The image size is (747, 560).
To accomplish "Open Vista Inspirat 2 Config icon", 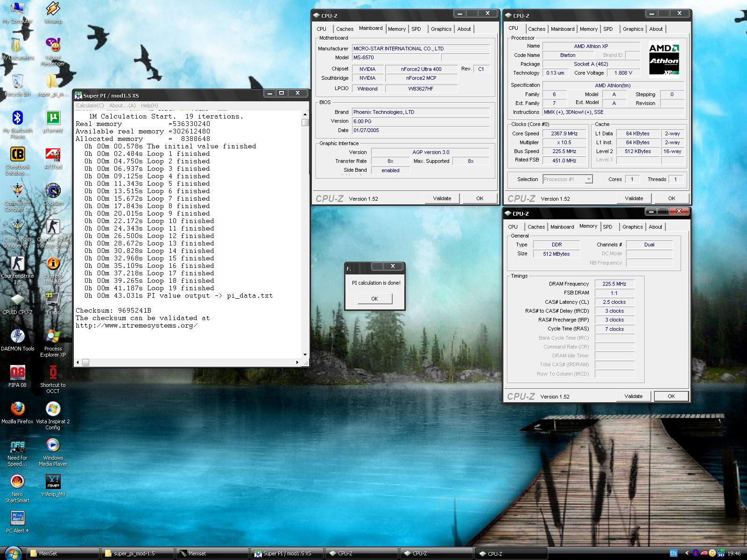I will click(x=53, y=416).
